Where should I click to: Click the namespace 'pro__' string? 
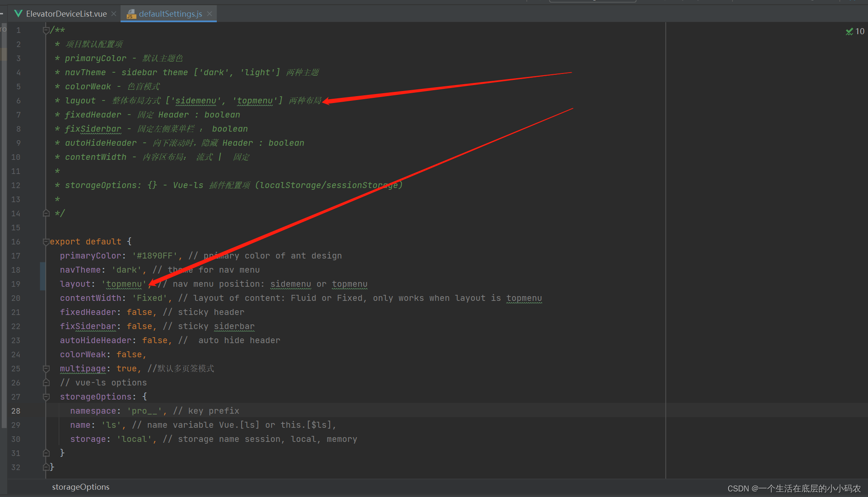tap(145, 411)
